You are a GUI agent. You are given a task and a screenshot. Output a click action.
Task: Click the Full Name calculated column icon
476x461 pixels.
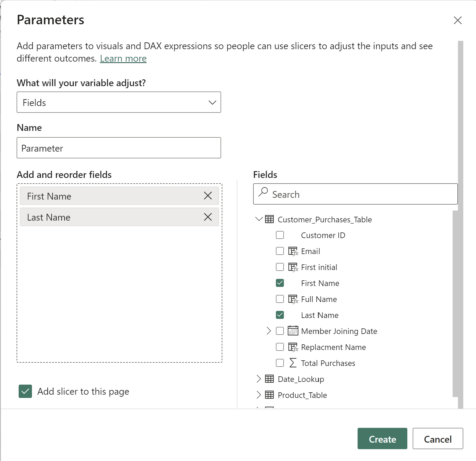293,299
